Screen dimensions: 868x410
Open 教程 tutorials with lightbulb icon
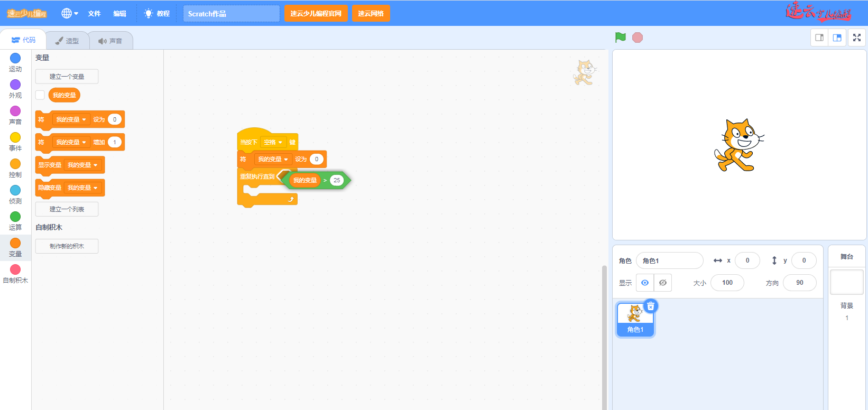(157, 13)
